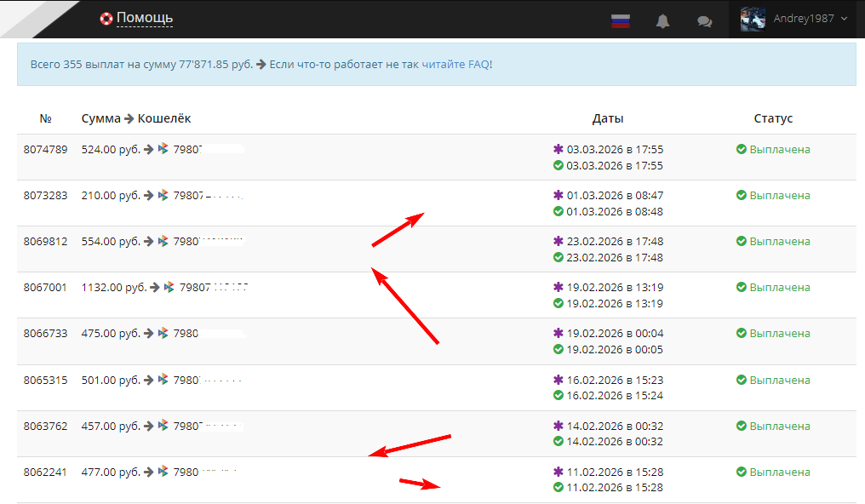Click the Russian flag language icon
Screen dimensions: 865x504
(x=620, y=21)
